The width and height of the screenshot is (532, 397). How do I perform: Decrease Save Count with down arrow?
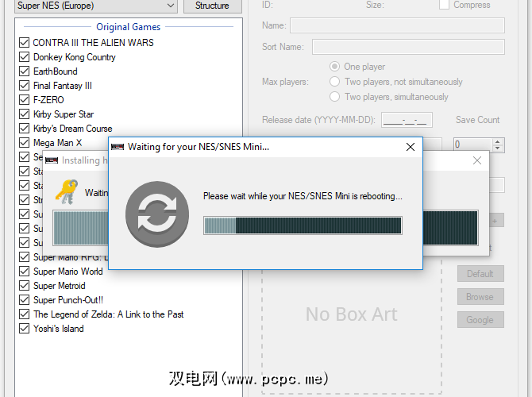(x=497, y=148)
